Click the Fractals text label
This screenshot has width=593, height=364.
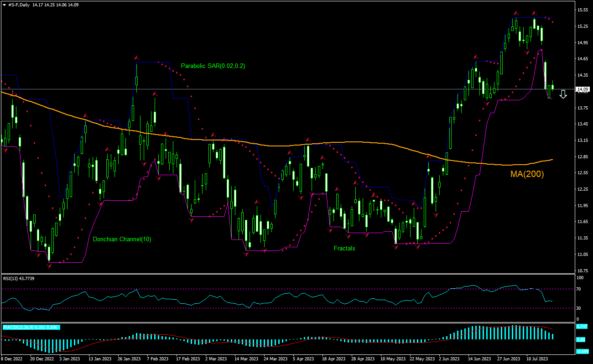click(x=344, y=249)
